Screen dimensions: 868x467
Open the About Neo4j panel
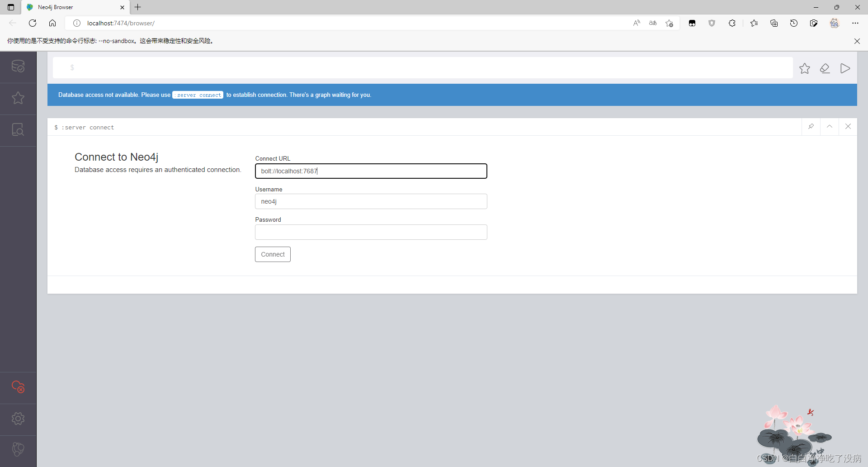18,449
